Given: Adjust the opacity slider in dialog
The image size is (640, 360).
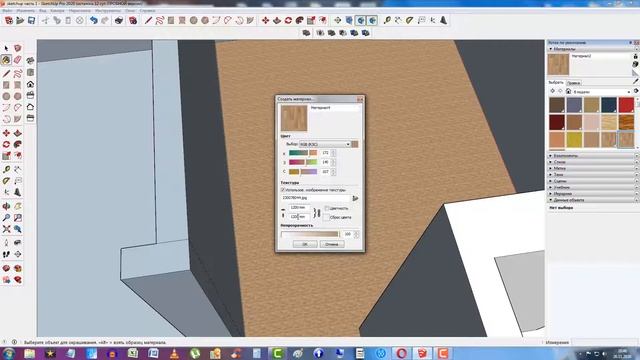Looking at the screenshot, I should 310,234.
